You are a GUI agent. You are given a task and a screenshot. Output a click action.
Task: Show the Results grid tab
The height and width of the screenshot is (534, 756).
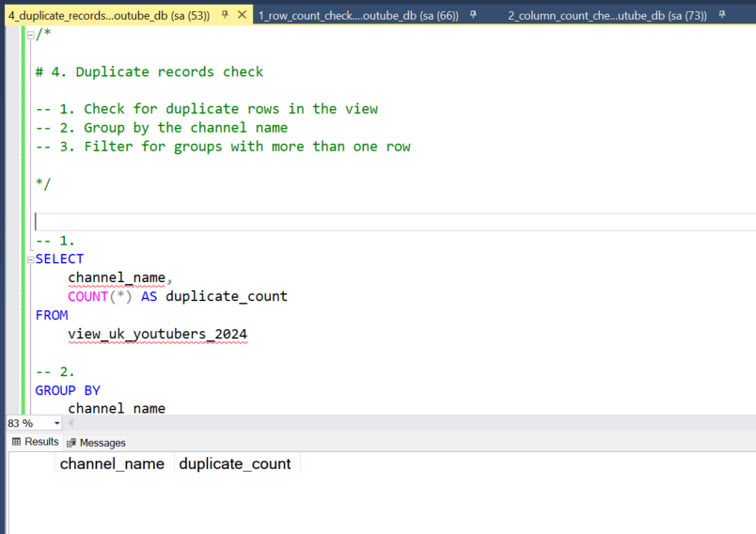[36, 442]
